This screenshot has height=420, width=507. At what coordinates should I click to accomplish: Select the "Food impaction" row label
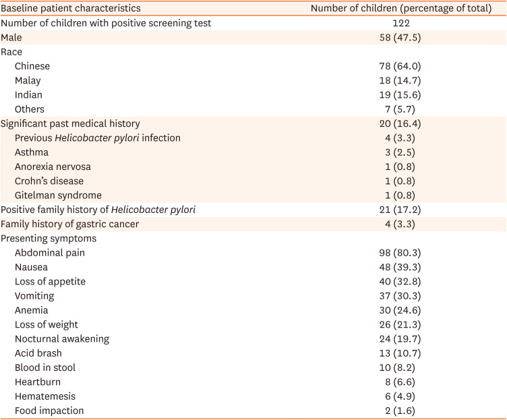pos(49,411)
